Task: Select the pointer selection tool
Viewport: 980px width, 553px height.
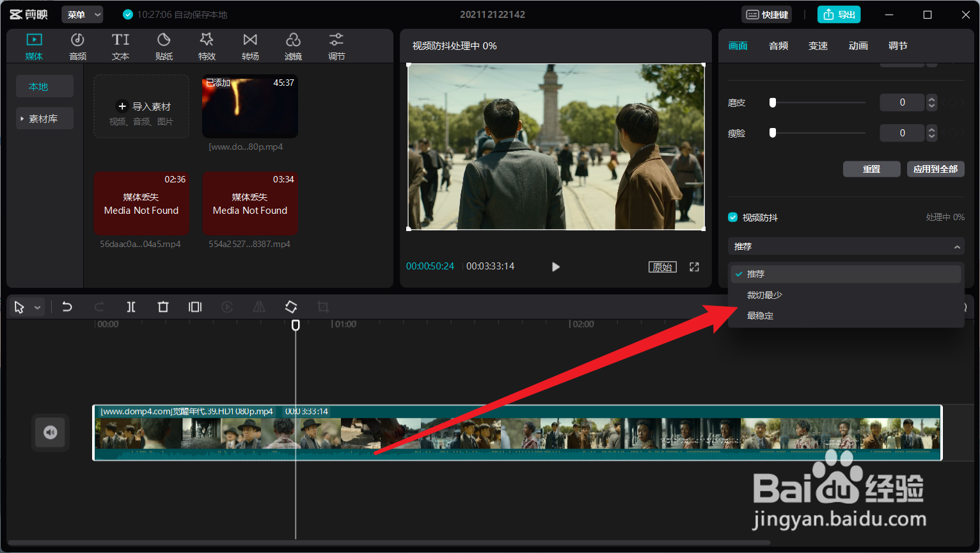Action: click(x=19, y=307)
